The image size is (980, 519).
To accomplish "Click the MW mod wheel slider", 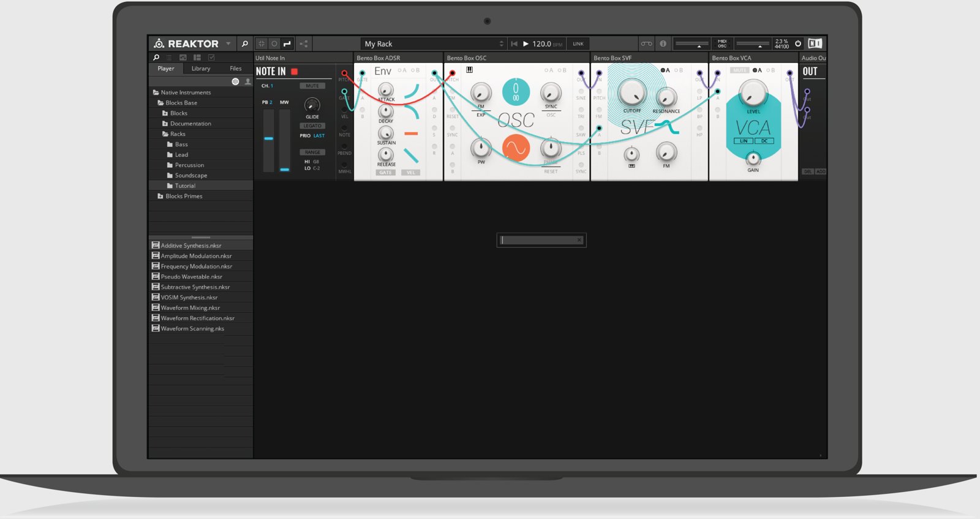I will click(x=285, y=141).
